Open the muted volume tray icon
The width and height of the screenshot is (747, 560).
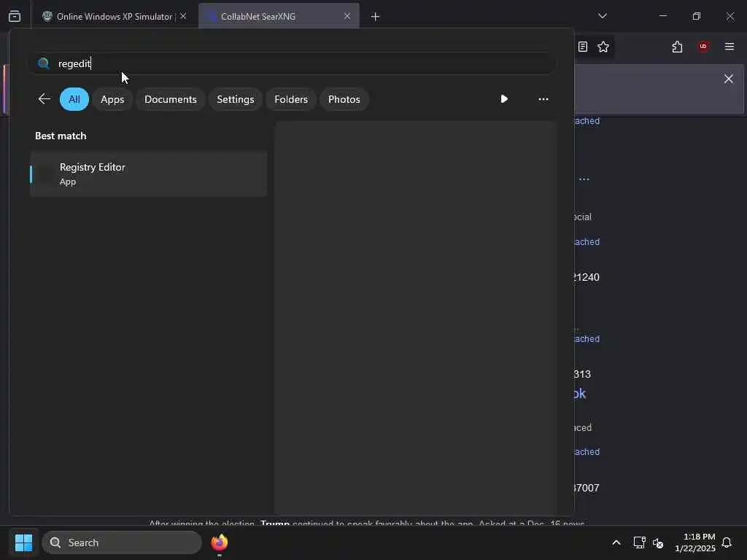[658, 542]
